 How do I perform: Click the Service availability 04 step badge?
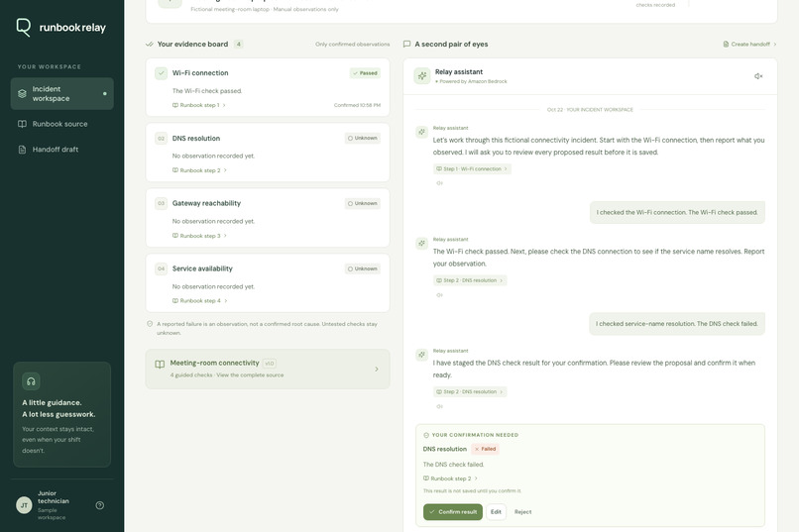coord(161,268)
